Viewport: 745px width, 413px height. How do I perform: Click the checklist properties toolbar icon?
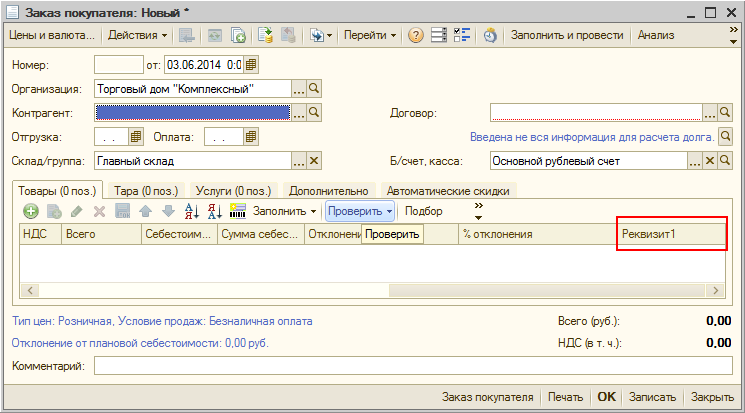(x=462, y=35)
